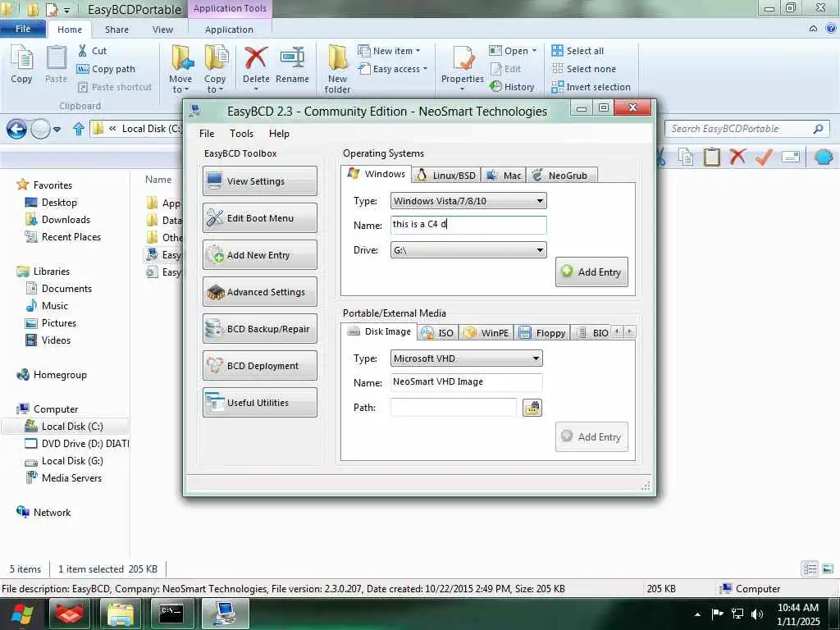Click Cut in Explorer ribbon

point(93,51)
